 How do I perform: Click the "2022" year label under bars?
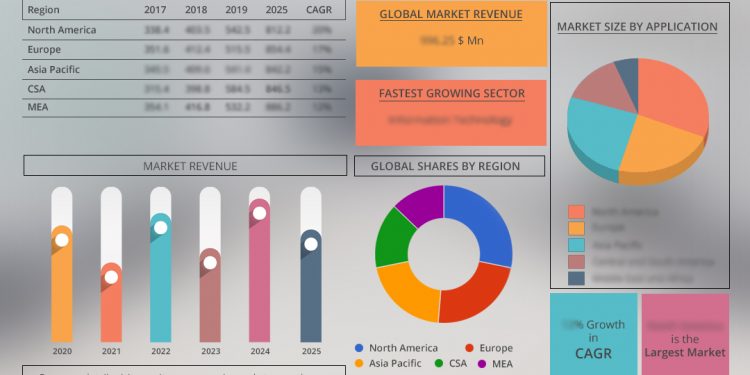[x=161, y=352]
